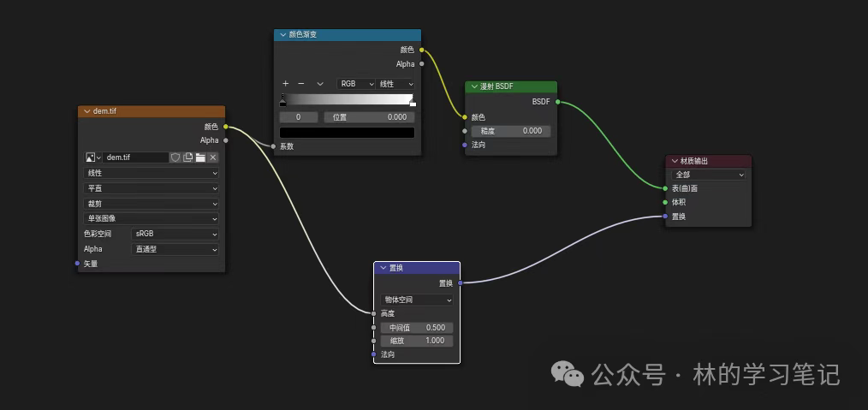The image size is (868, 410).
Task: Click the 颜色 output socket of dem.tif node
Action: tap(225, 127)
